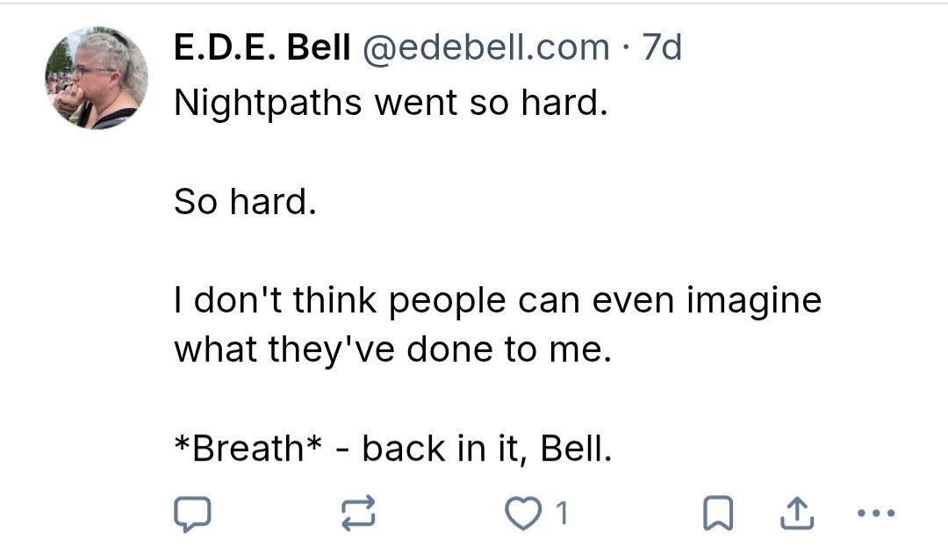Open E.D.E. Bell's profile picture

tap(97, 77)
